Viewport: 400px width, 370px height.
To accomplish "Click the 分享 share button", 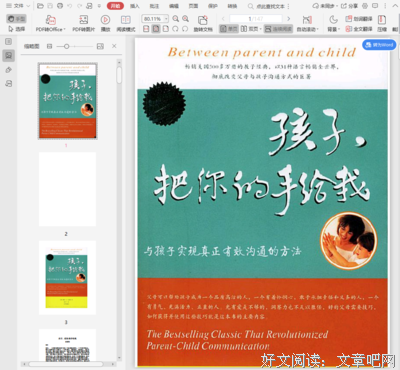I will click(x=349, y=6).
